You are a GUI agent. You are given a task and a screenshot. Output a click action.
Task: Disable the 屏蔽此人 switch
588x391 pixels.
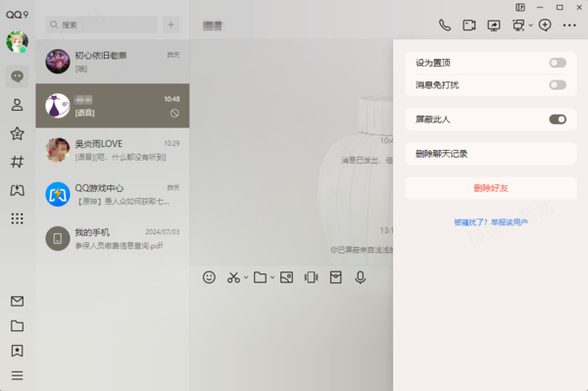tap(558, 120)
